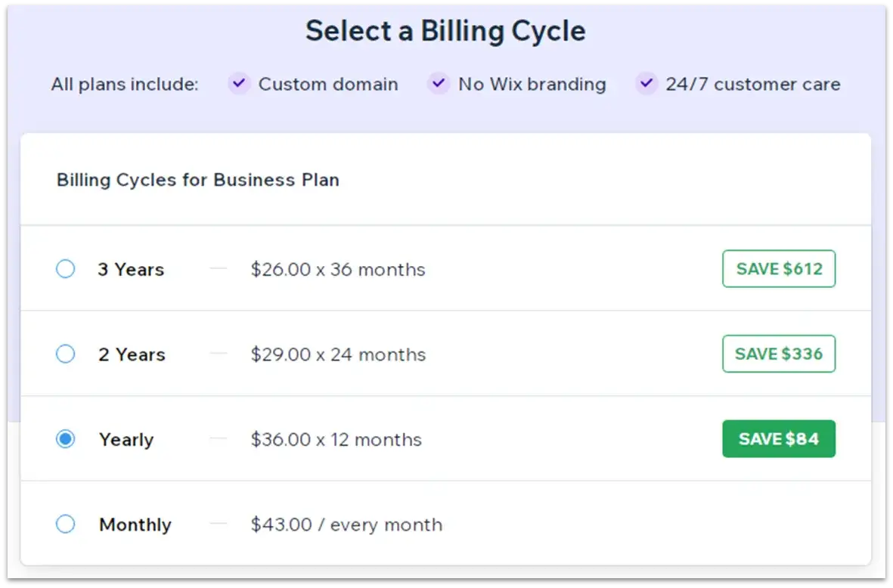The image size is (893, 588).
Task: Click the Yearly label
Action: point(126,440)
